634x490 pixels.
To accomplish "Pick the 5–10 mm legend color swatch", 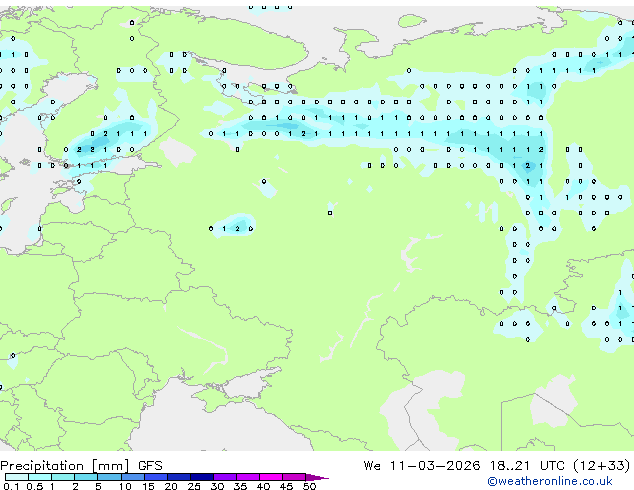I will pos(109,477).
